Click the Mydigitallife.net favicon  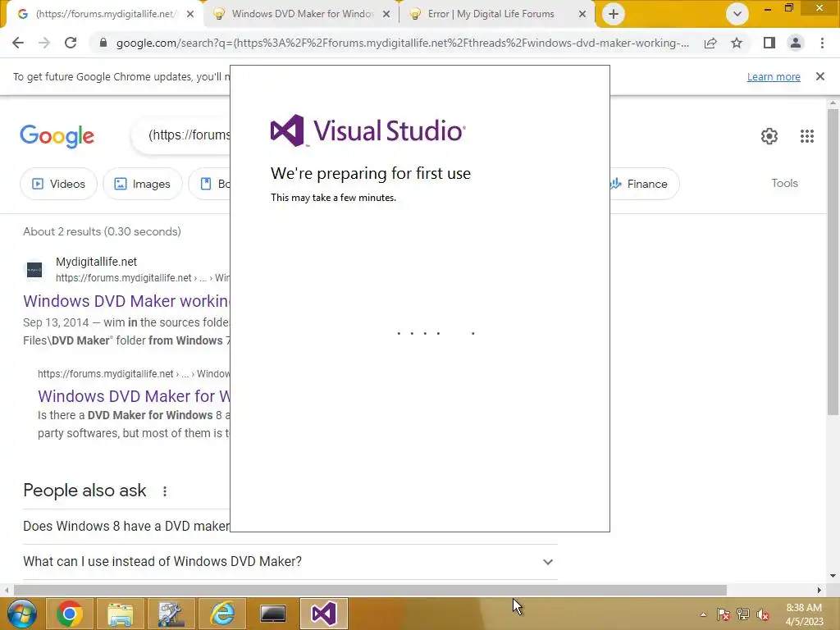tap(34, 269)
